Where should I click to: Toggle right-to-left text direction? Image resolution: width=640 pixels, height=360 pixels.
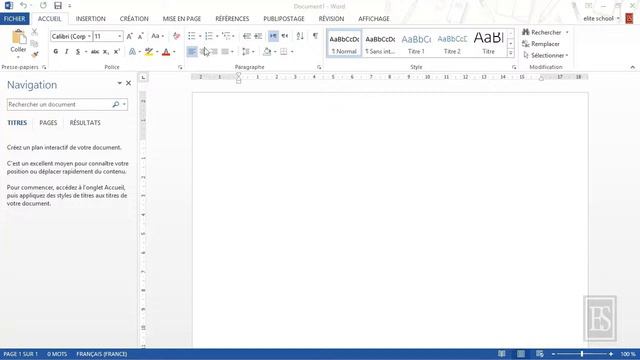point(284,36)
